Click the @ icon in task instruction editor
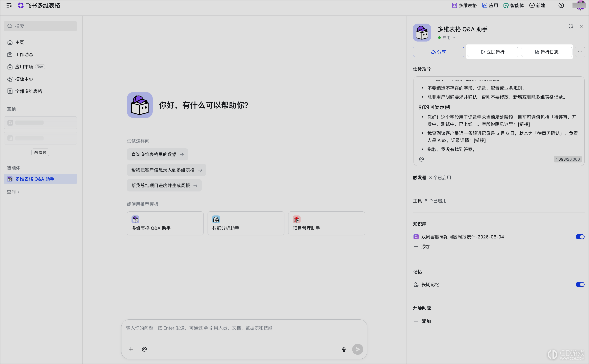Screen dimensions: 589x364 click(421, 159)
